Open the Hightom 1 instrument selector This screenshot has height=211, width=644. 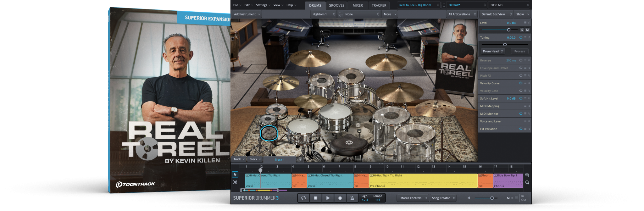324,14
